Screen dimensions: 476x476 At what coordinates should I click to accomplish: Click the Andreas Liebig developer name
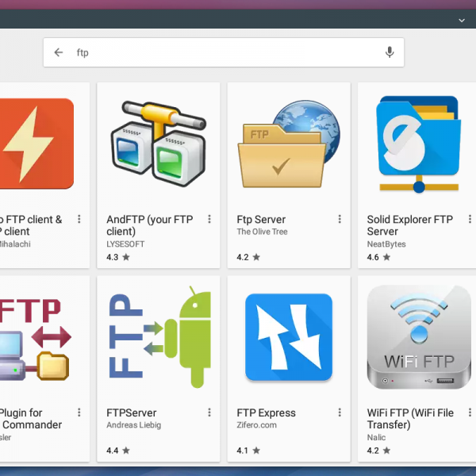point(133,425)
